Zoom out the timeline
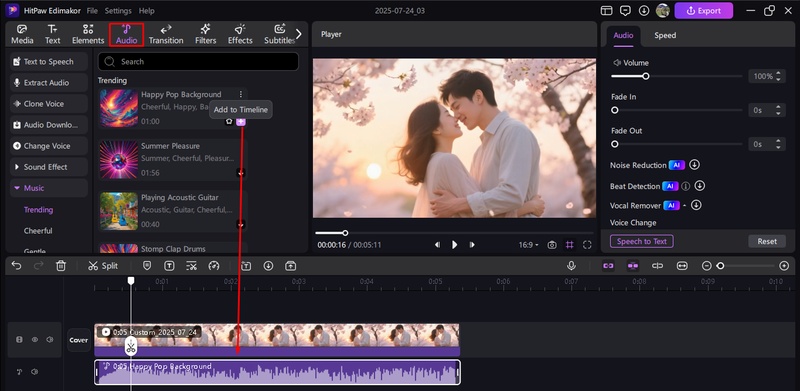This screenshot has height=391, width=800. (x=707, y=266)
